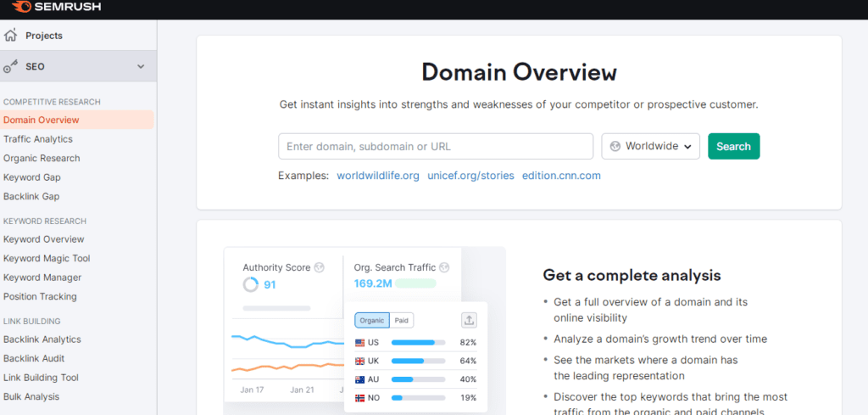868x415 pixels.
Task: Open Backlink Gap tool
Action: point(31,196)
